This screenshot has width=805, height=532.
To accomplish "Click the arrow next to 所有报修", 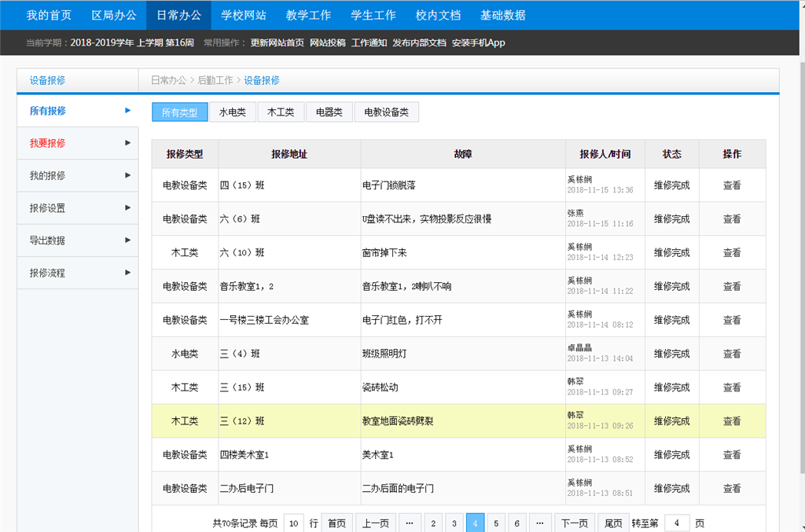I will (x=128, y=110).
